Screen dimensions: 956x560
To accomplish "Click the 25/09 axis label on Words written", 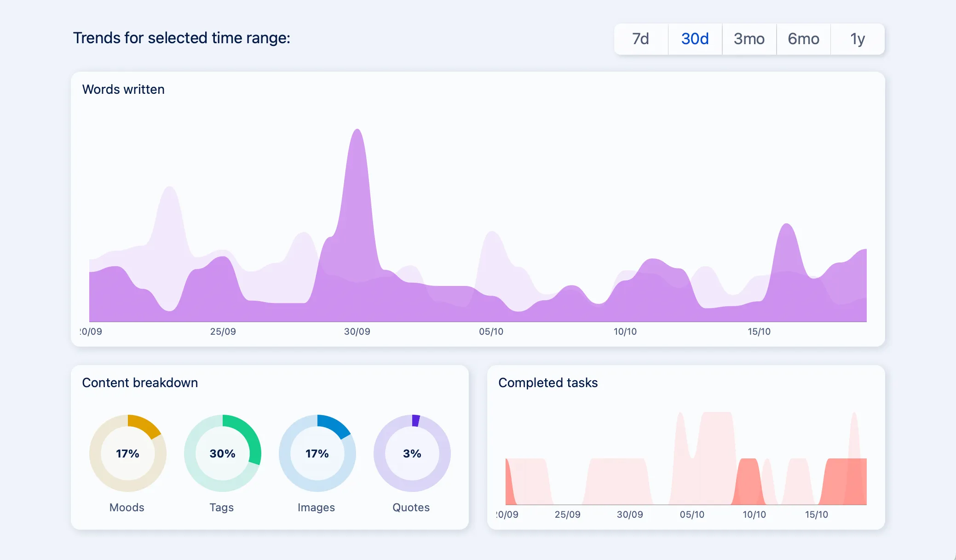I will [x=223, y=331].
